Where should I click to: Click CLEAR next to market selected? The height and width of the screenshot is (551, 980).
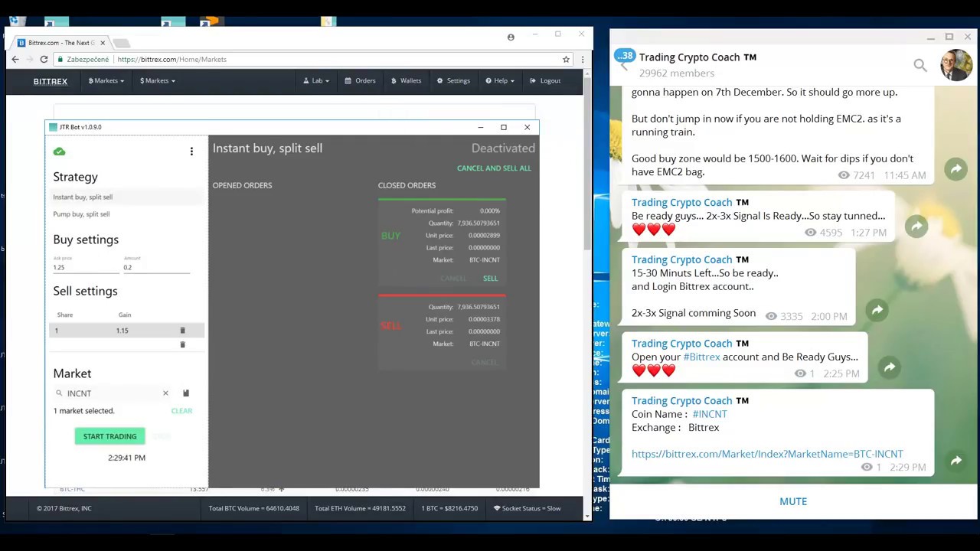181,411
